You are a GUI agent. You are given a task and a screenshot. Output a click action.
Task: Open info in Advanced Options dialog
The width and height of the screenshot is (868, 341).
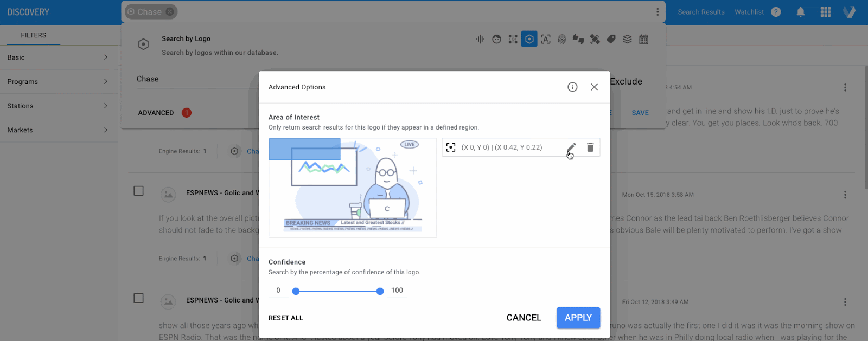coord(572,87)
